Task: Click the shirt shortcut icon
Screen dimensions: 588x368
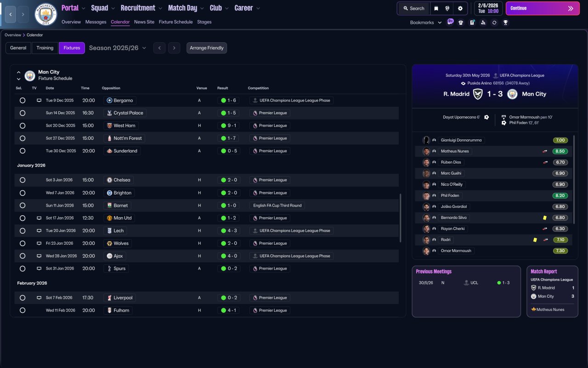Action: click(461, 23)
